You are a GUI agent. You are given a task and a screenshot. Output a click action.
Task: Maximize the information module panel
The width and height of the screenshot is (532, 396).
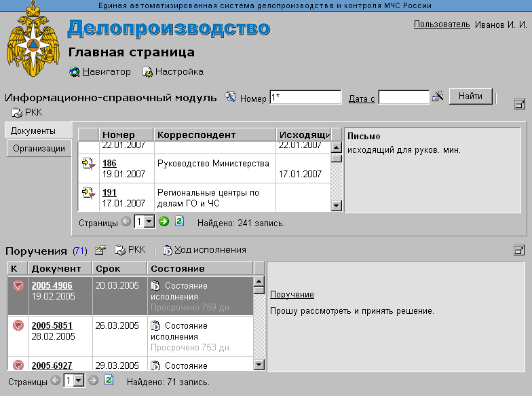pos(520,104)
